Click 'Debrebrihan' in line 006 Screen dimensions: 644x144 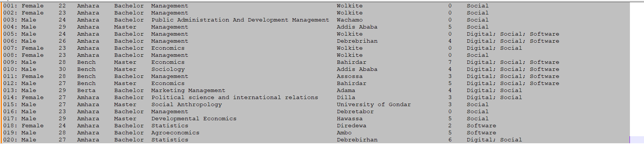[357, 41]
